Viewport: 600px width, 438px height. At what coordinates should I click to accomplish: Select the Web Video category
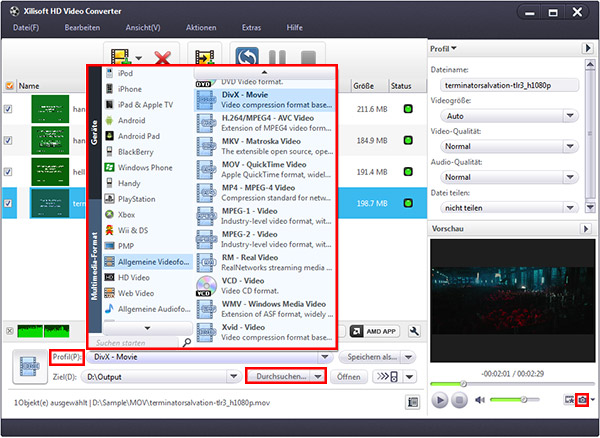click(148, 293)
